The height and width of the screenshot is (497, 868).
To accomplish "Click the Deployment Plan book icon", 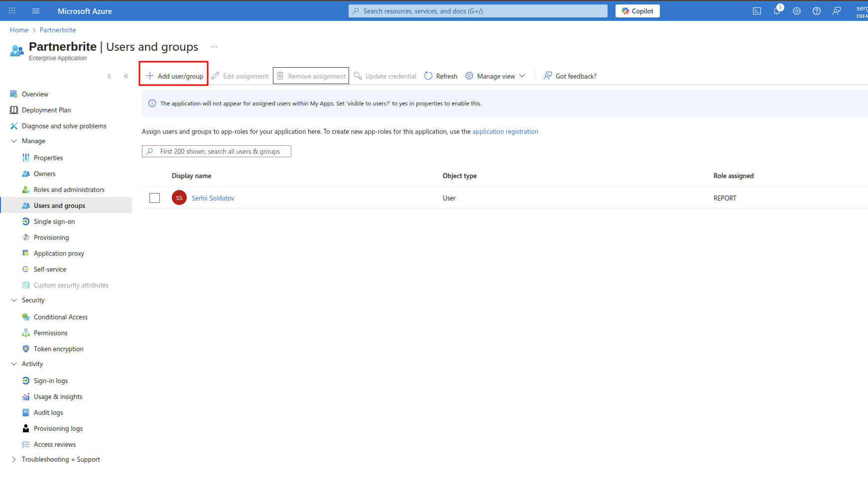I will coord(14,110).
